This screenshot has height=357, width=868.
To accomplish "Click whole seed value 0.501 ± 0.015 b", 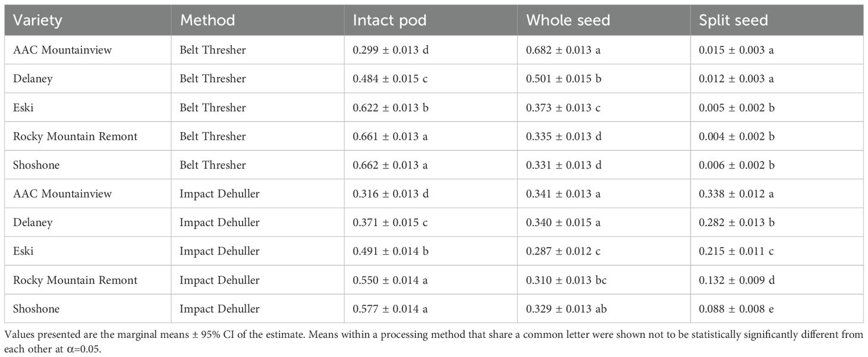I will pos(564,79).
